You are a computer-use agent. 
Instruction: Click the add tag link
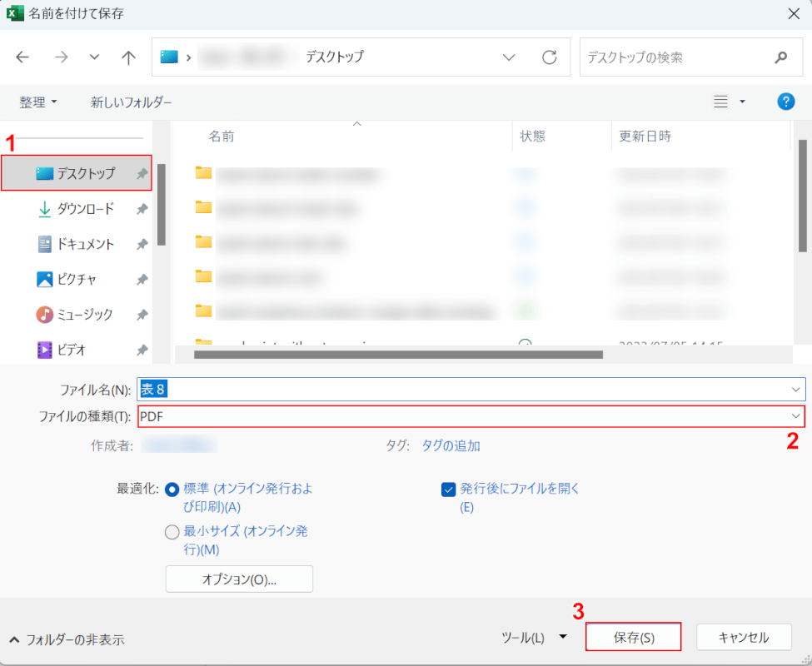point(451,445)
